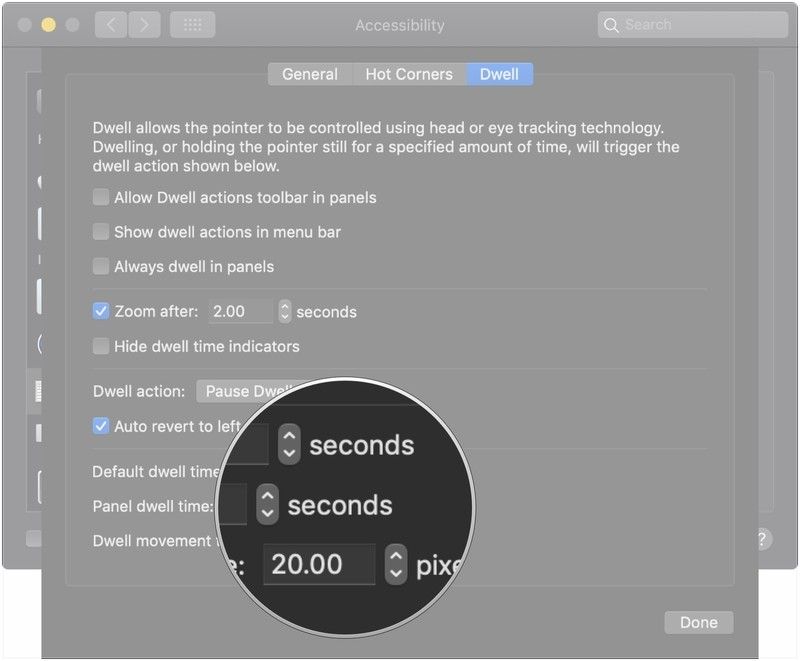This screenshot has width=800, height=661.
Task: Click the Zoom after seconds field
Action: click(240, 311)
